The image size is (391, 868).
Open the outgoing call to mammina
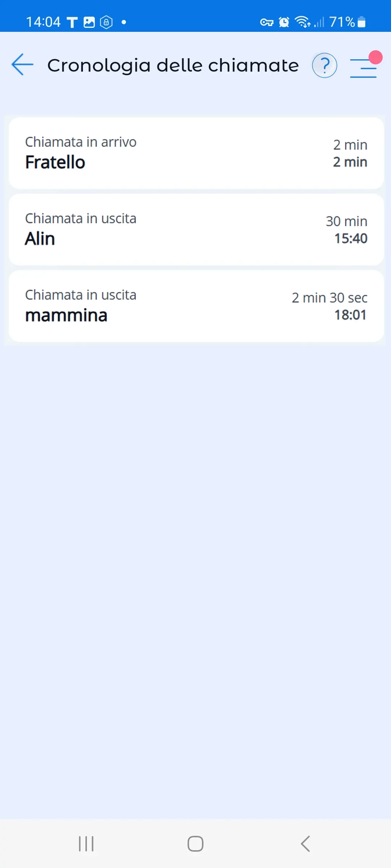tap(196, 306)
